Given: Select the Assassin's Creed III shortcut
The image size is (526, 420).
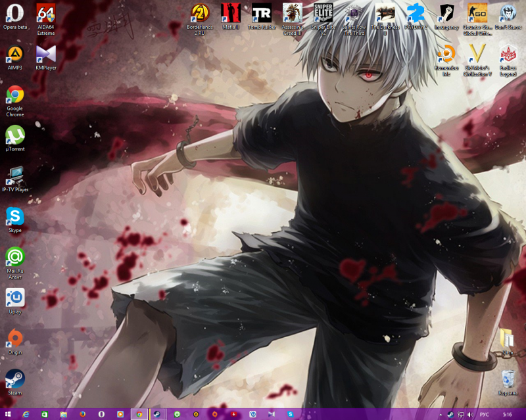Looking at the screenshot, I should (293, 20).
